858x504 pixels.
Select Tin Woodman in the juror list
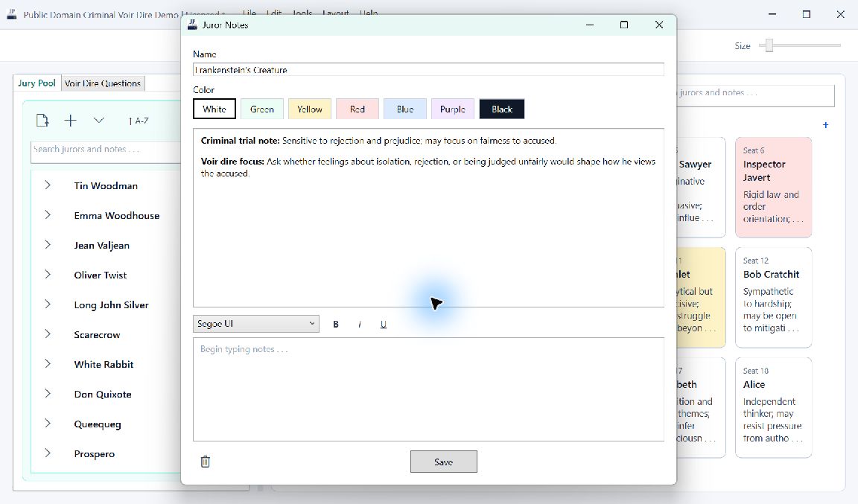tap(106, 185)
